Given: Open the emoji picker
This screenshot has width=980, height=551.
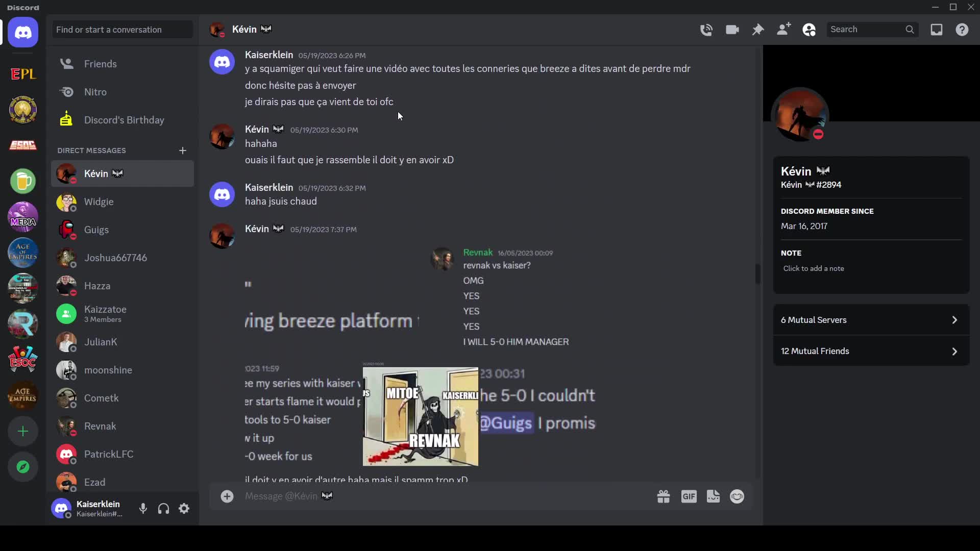Looking at the screenshot, I should point(737,496).
